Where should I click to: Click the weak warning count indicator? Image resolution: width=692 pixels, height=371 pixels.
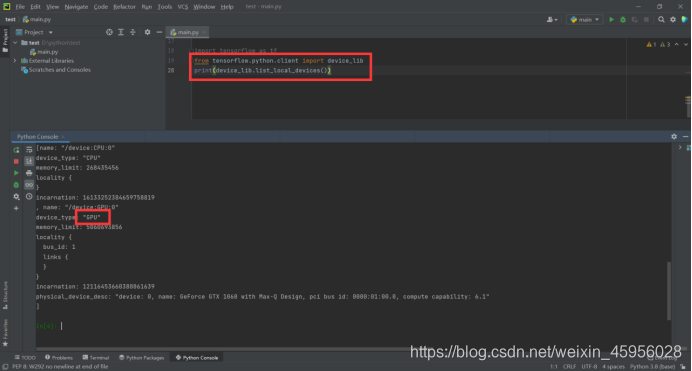tap(665, 45)
